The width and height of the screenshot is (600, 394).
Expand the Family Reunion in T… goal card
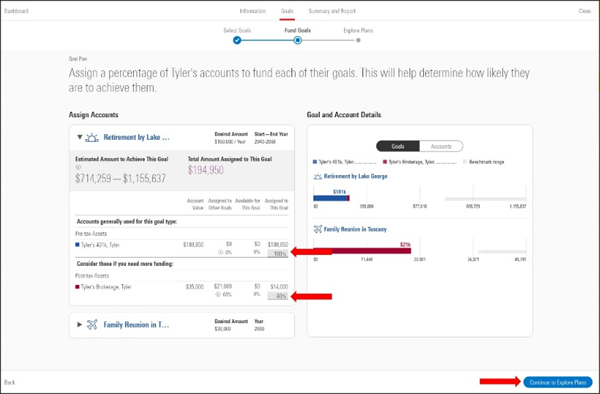pos(80,324)
